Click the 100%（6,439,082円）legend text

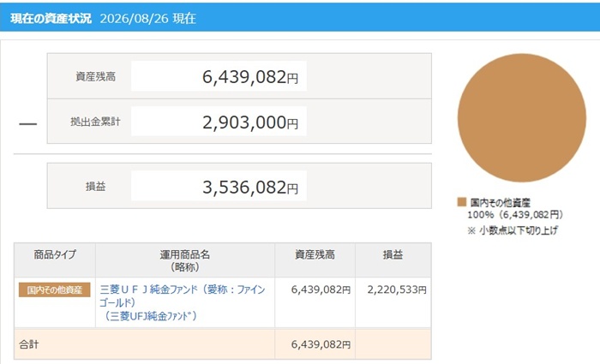[515, 215]
